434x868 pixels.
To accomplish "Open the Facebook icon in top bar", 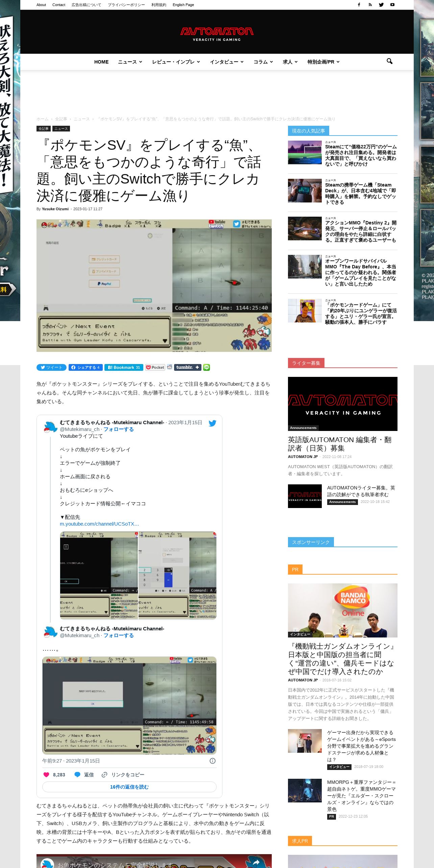I will pos(359,5).
